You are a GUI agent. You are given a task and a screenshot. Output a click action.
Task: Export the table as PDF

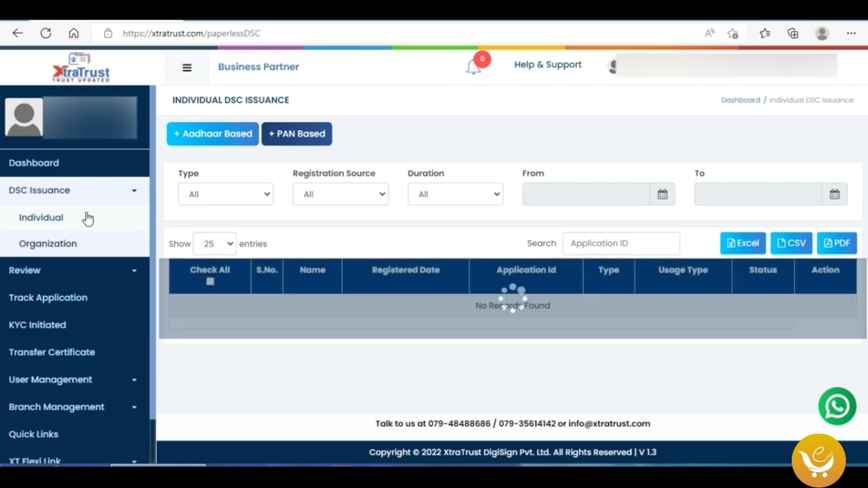coord(837,243)
